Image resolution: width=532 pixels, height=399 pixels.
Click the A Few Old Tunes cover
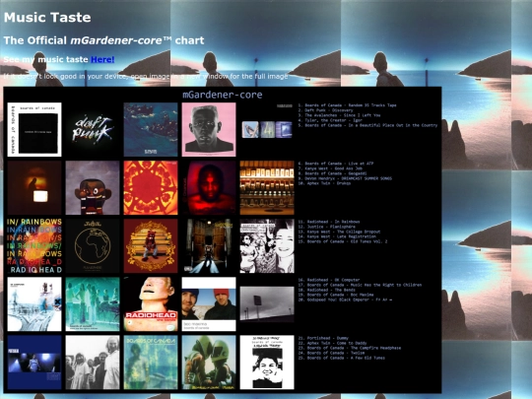tap(267, 363)
